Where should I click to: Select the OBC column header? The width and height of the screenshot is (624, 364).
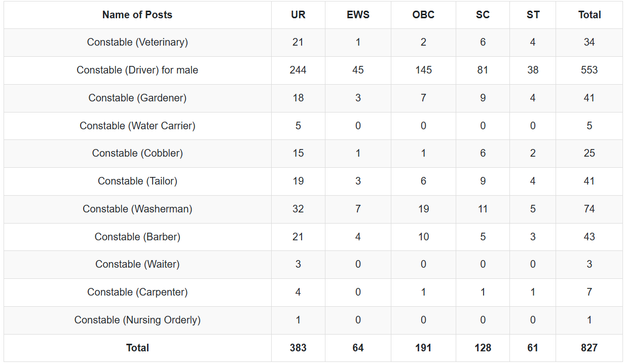pos(423,15)
